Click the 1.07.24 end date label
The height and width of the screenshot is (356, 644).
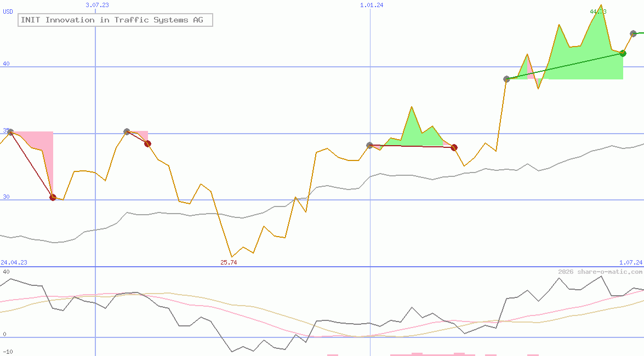pos(630,262)
